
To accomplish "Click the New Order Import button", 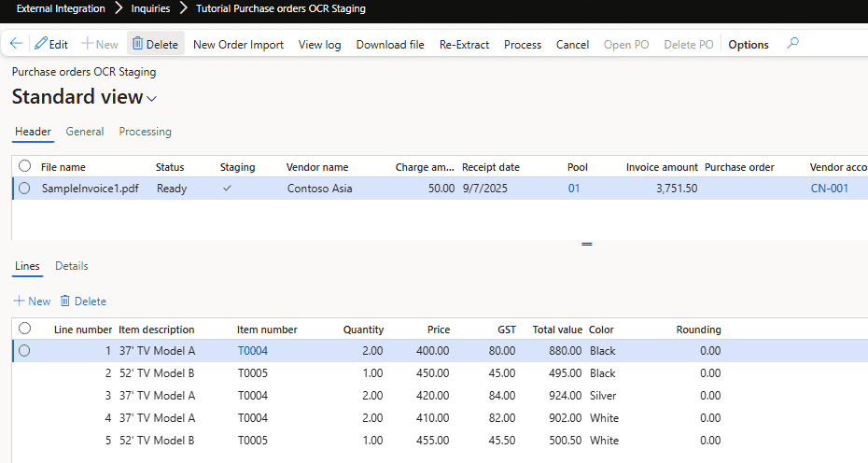I will [238, 45].
